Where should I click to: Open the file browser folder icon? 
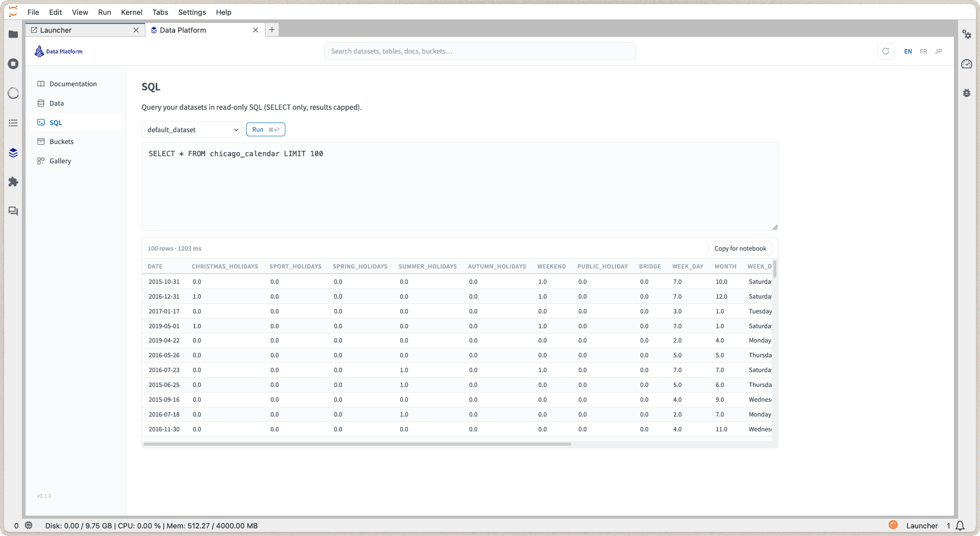(x=13, y=34)
